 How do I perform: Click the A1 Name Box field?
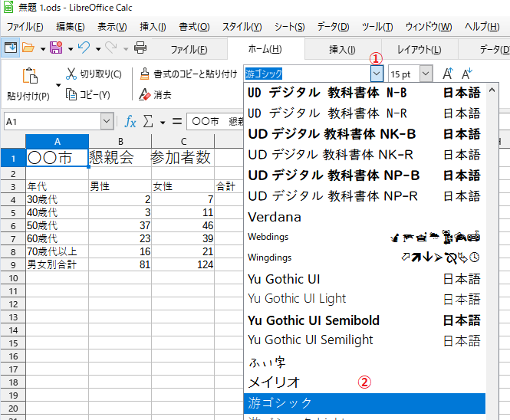tap(52, 121)
